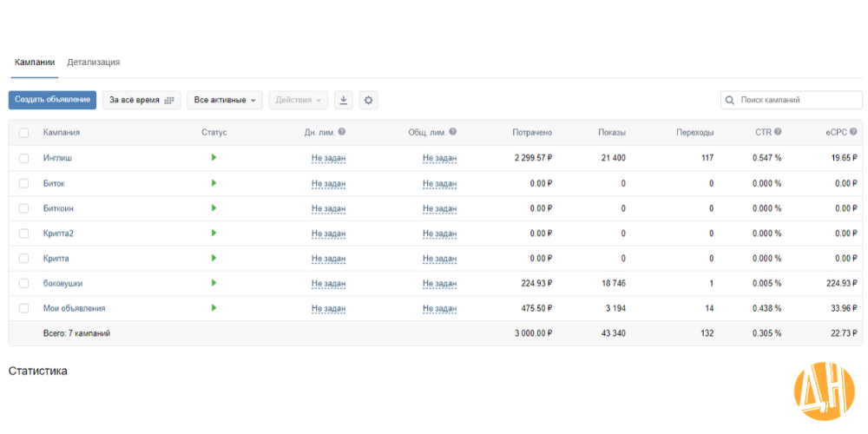Click calendar grid icon in За всё время
The width and height of the screenshot is (868, 434).
169,100
